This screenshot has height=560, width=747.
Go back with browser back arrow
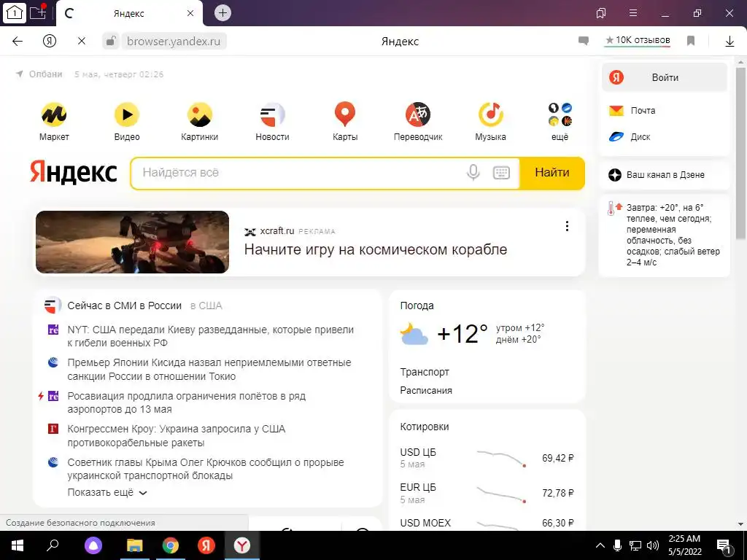coord(18,41)
